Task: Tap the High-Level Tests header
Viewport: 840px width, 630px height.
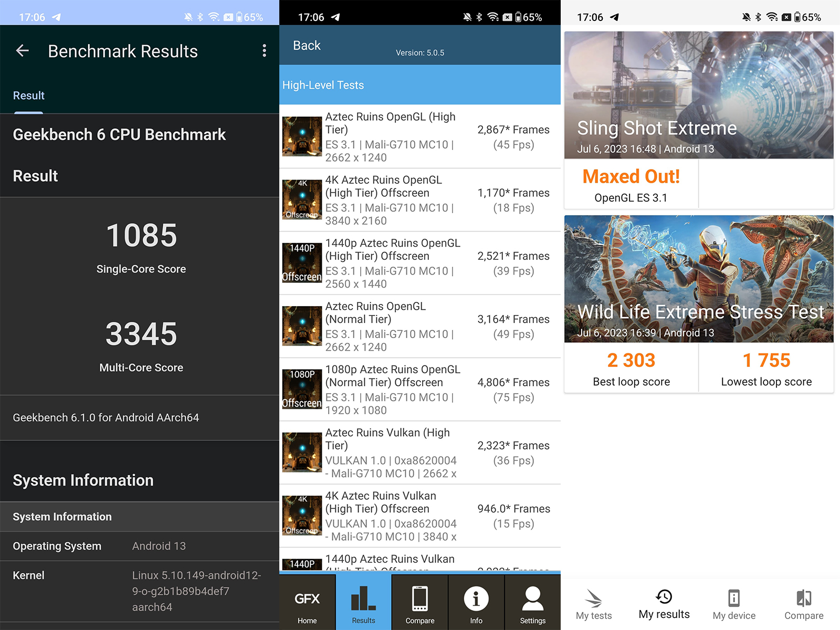Action: point(420,85)
